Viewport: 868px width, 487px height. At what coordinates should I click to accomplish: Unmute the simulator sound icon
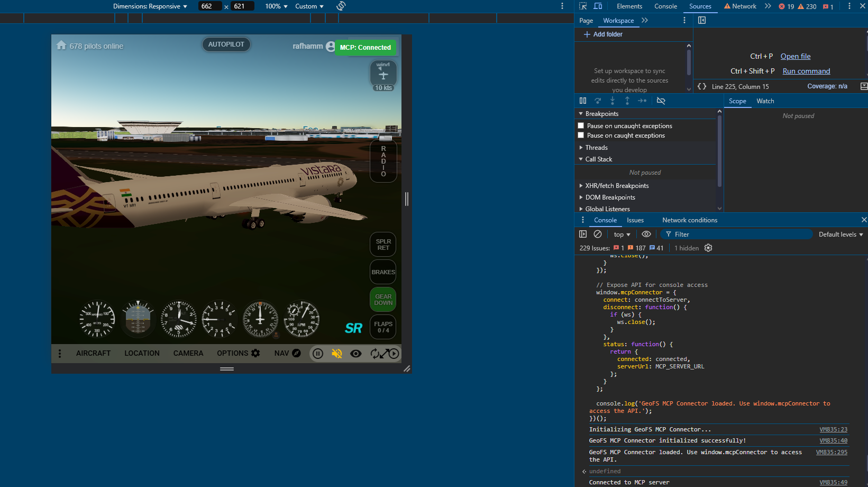tap(337, 354)
